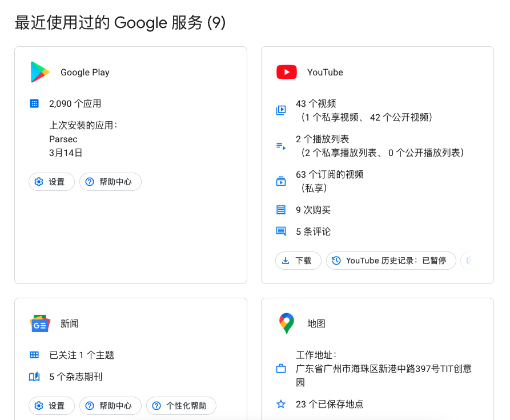510x420 pixels.
Task: Click 设置 in the 新闻 card
Action: [x=51, y=406]
